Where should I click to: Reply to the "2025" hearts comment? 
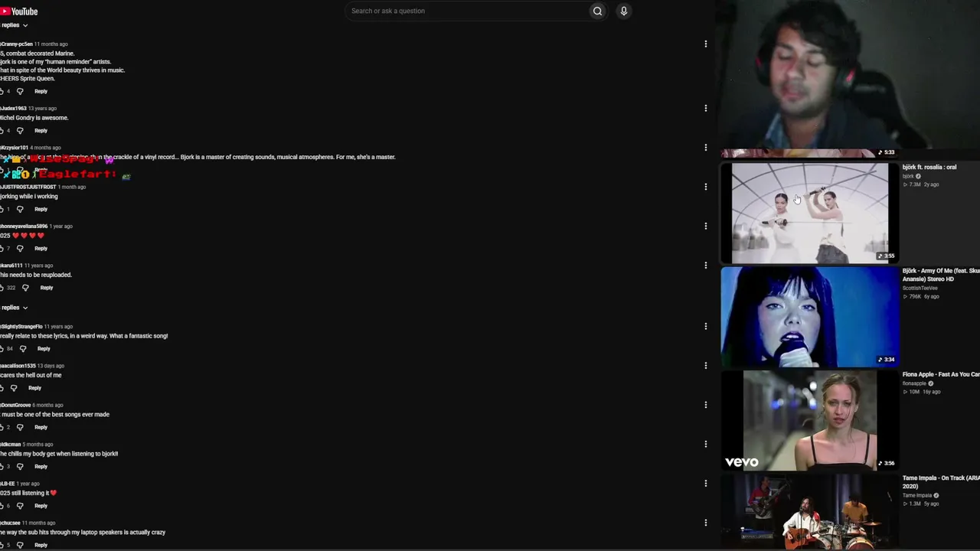pos(41,248)
